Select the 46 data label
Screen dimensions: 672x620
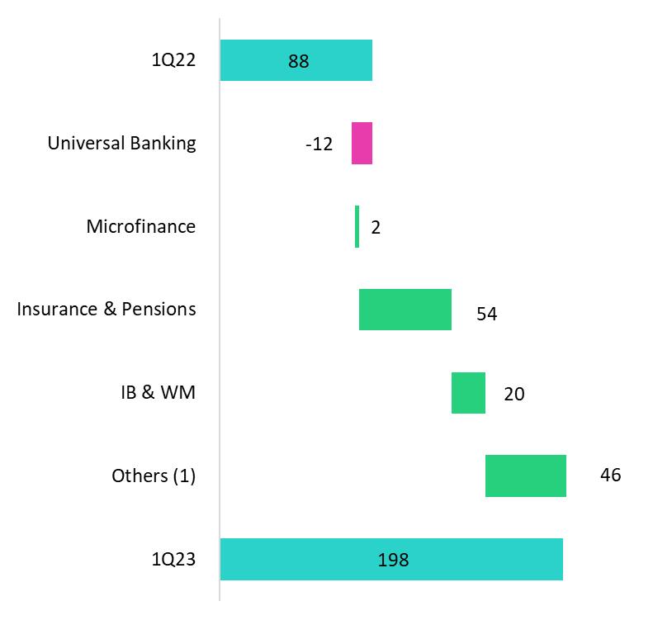(610, 476)
